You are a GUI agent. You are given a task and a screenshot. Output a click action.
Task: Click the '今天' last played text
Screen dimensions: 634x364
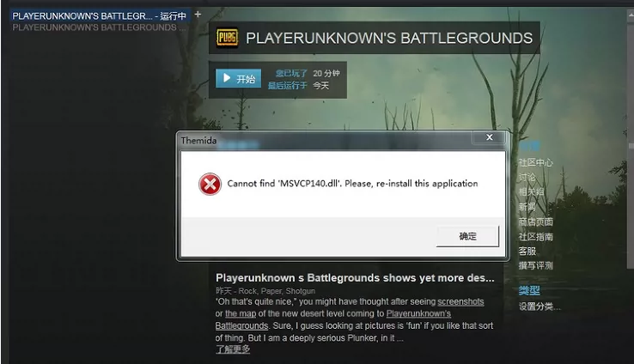coord(321,86)
